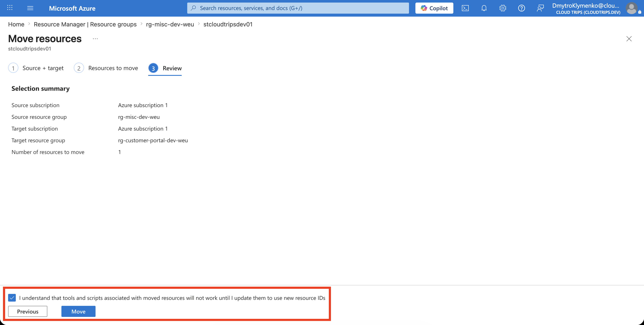
Task: Click the Number of resources to move value
Action: pos(119,152)
